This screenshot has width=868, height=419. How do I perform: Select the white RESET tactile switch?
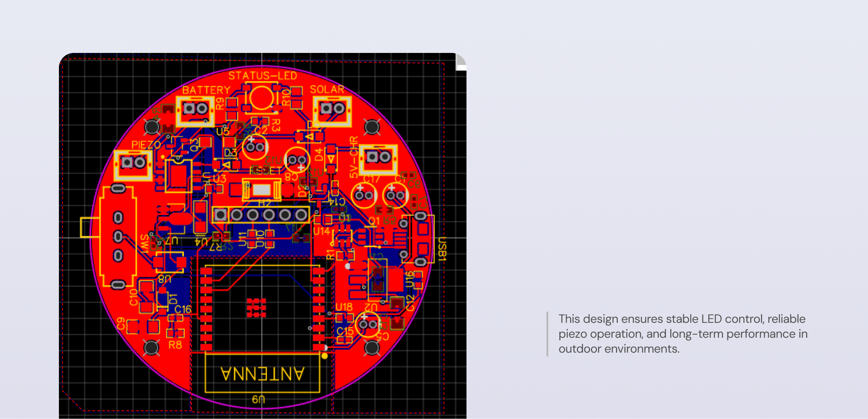coord(261,190)
